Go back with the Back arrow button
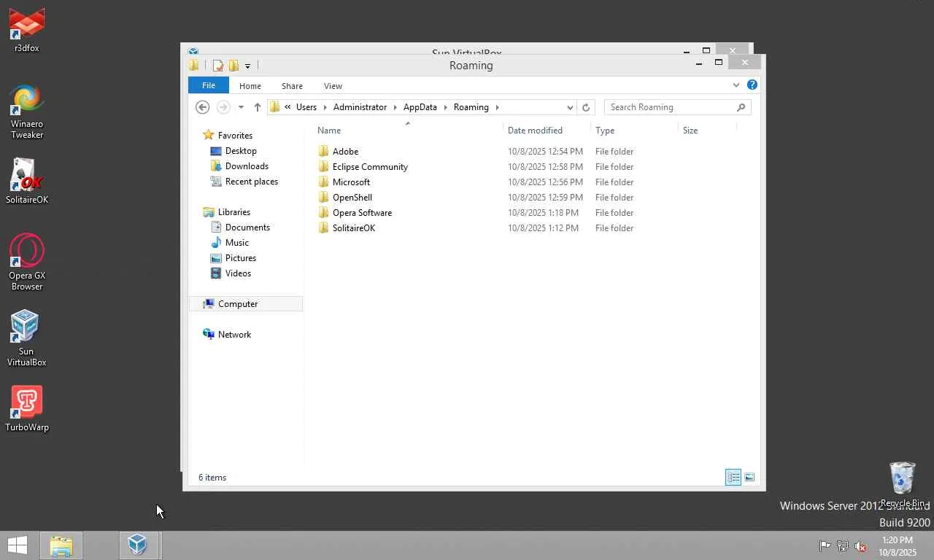Image resolution: width=934 pixels, height=560 pixels. pyautogui.click(x=203, y=107)
